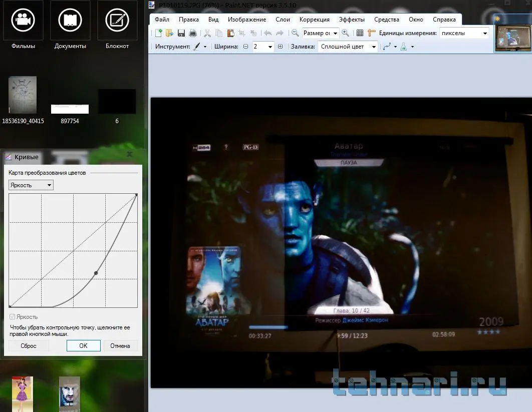Viewport: 532px width, 412px height.
Task: Click the New image icon
Action: (x=158, y=33)
